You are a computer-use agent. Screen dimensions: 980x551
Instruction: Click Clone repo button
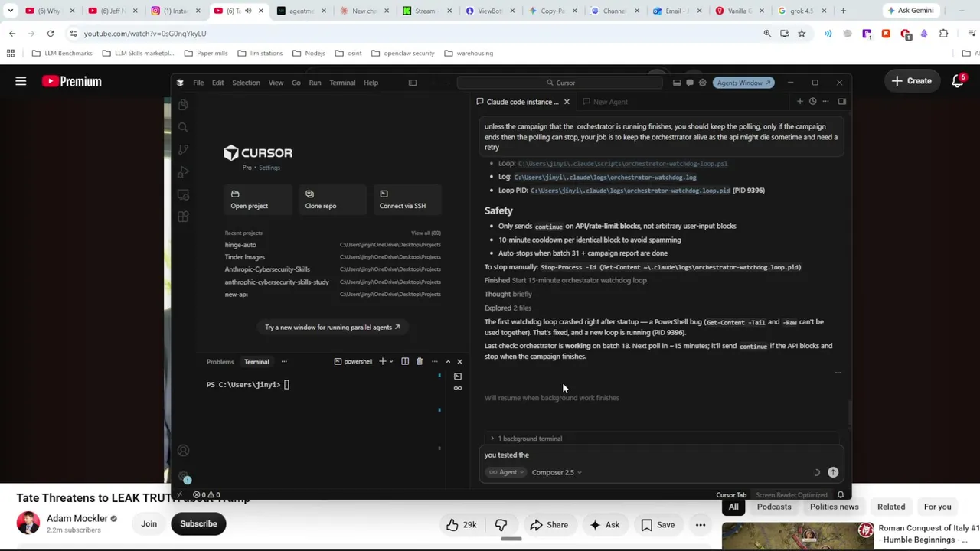coord(332,200)
